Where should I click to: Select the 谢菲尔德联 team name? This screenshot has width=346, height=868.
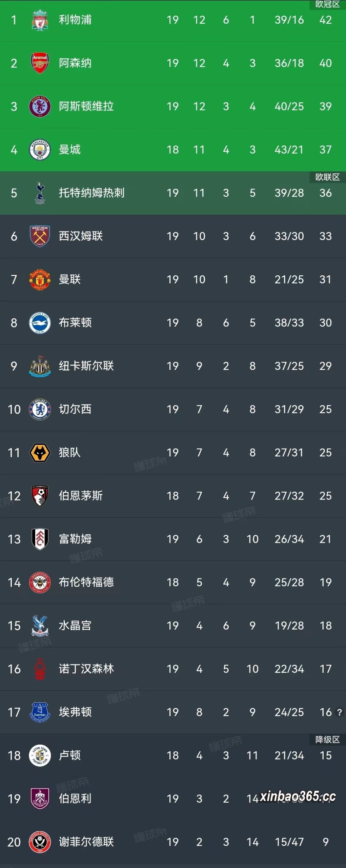tap(86, 842)
